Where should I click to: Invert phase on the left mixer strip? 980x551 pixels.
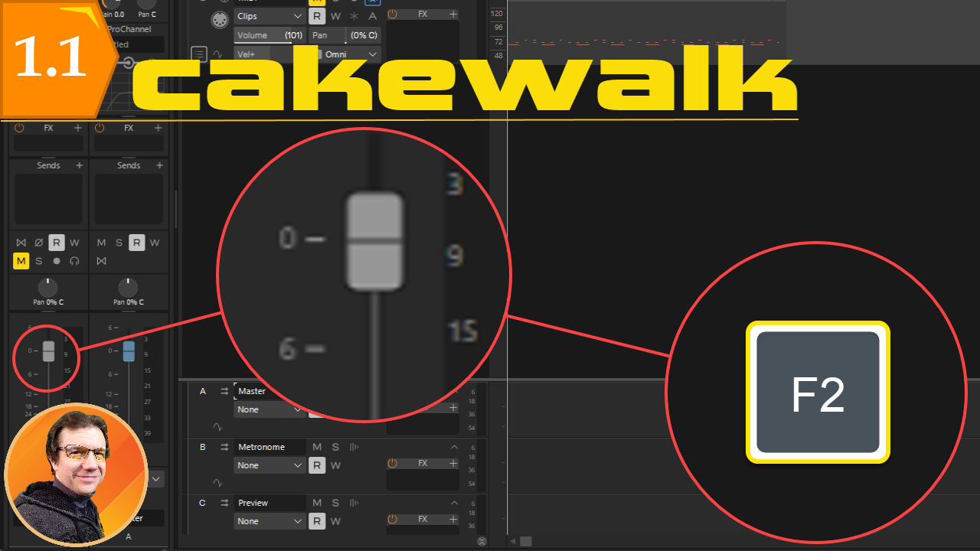[39, 243]
